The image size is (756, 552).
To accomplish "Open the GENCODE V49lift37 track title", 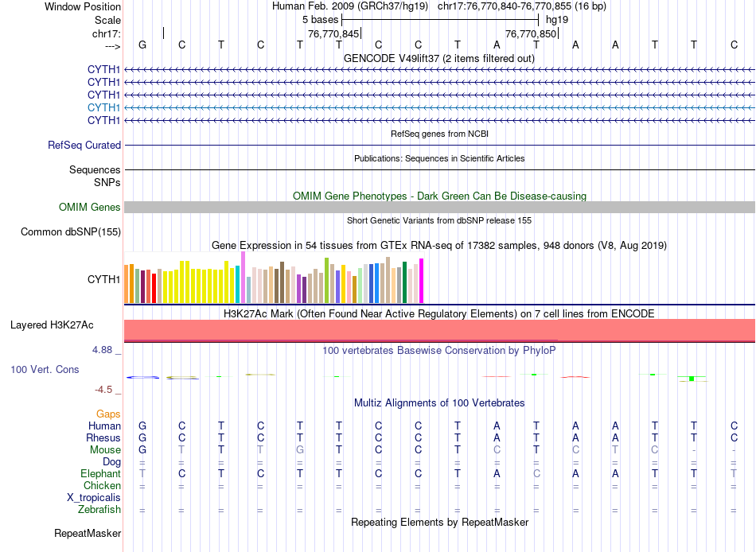I will point(439,58).
